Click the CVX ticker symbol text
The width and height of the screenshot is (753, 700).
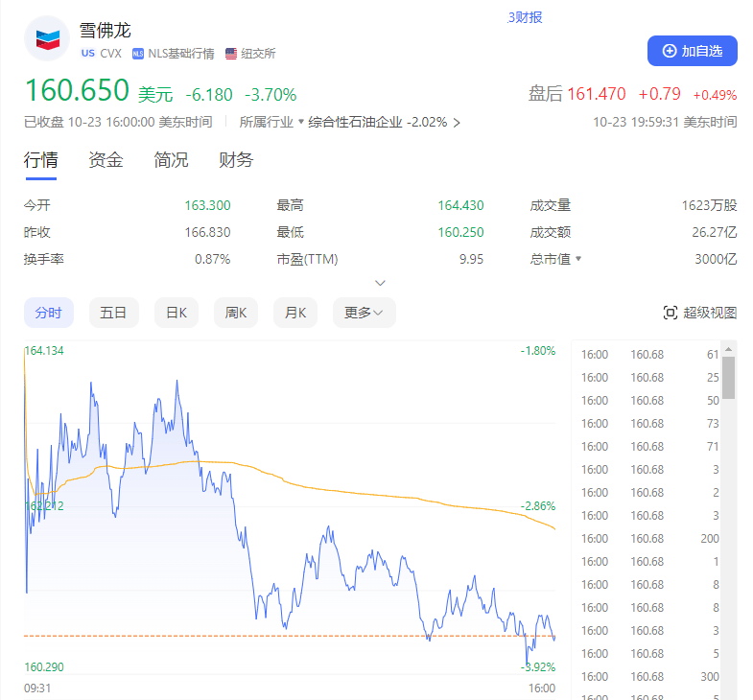pos(111,54)
